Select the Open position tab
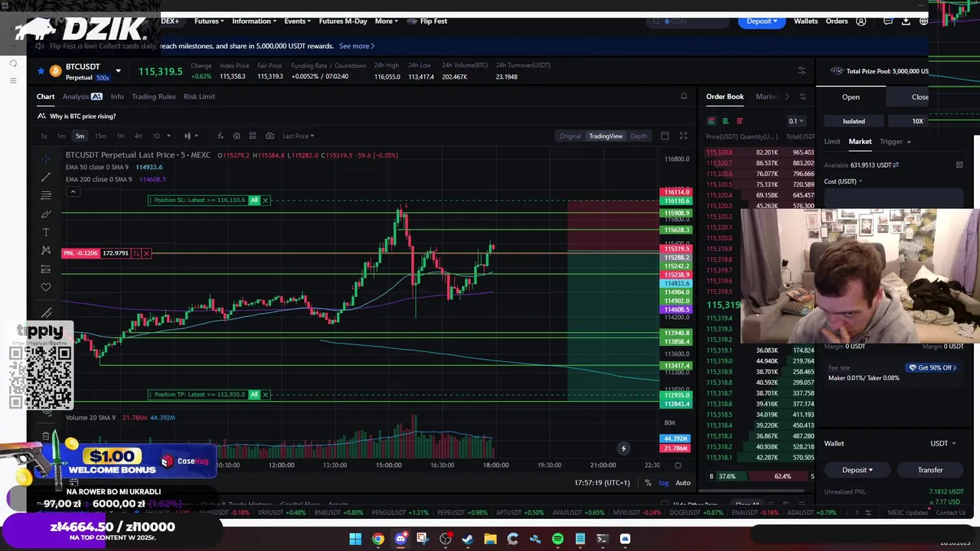 [851, 97]
